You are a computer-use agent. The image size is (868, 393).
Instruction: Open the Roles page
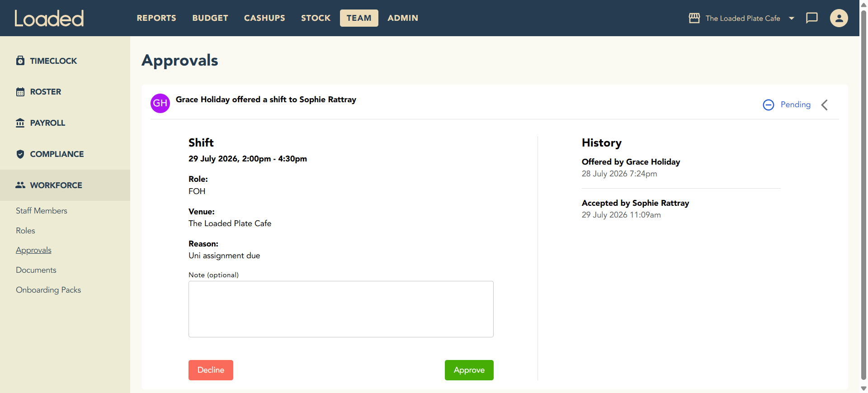[x=25, y=231]
